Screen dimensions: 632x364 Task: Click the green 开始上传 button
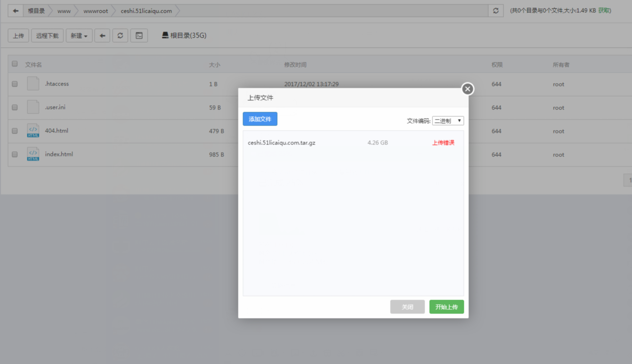pyautogui.click(x=446, y=307)
